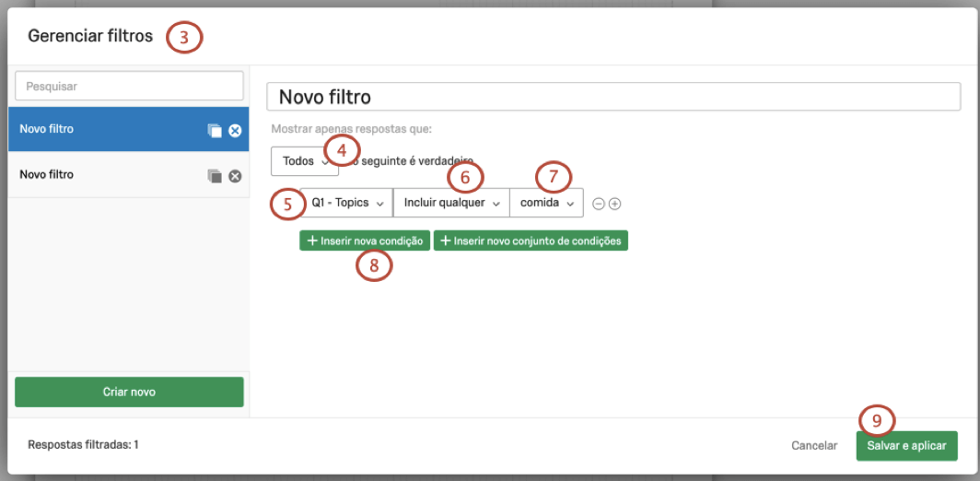Open the comida value dropdown
Viewport: 980px width, 481px height.
point(546,203)
